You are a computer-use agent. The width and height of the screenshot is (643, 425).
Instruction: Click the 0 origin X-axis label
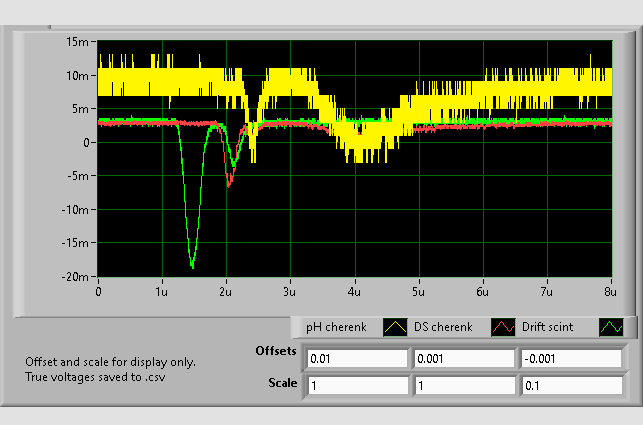point(98,291)
